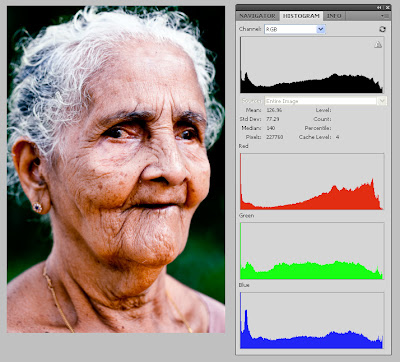
Task: Select the Histogram tab
Action: point(301,16)
